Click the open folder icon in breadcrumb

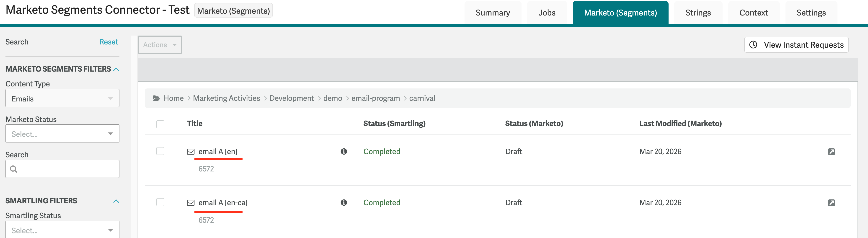click(156, 98)
